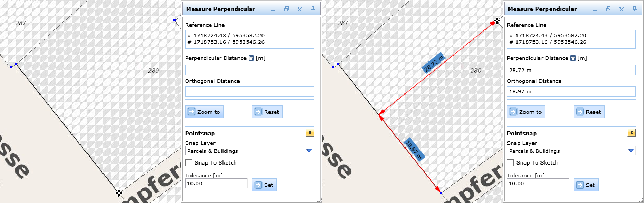Focus the Orthogonal Distance field containing 18.97 m
644x203 pixels.
pos(571,91)
